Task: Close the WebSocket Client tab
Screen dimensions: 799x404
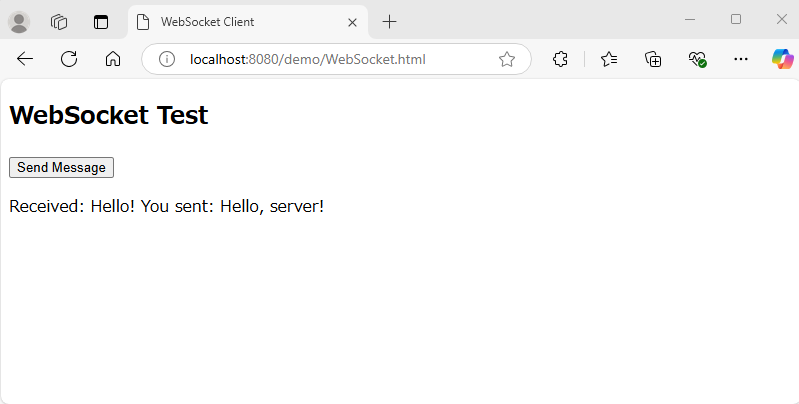Action: [352, 22]
